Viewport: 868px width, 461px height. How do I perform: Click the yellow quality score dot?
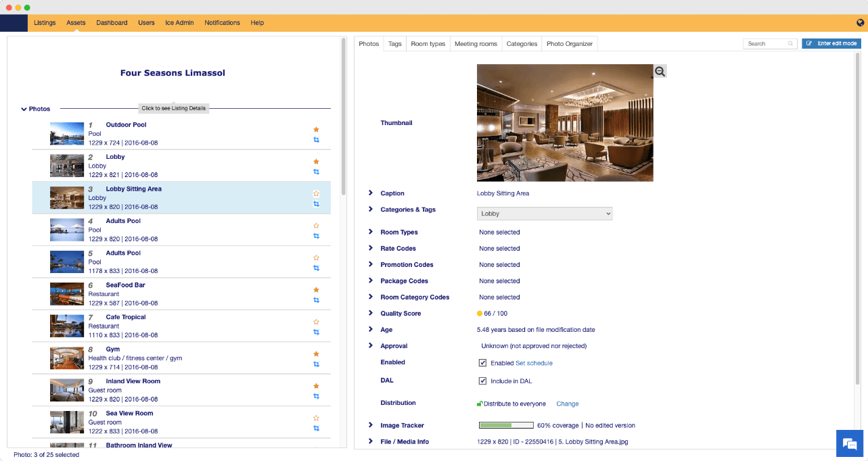tap(480, 314)
